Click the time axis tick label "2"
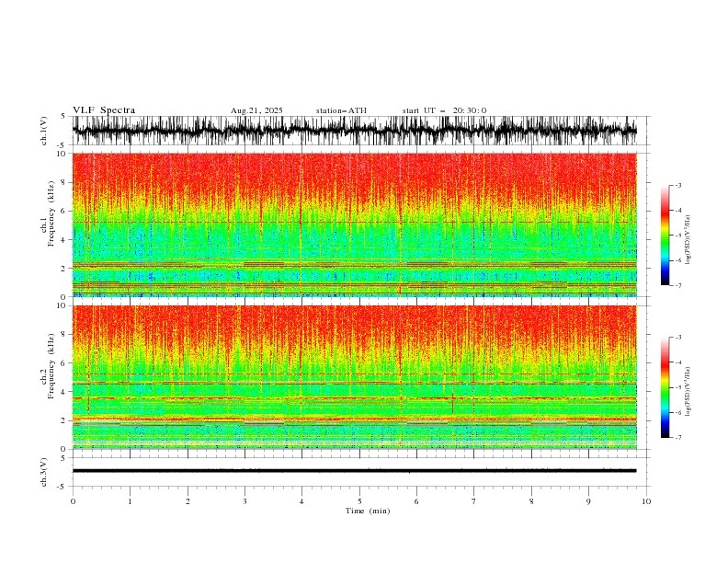Screen dimensions: 728x563 (x=188, y=501)
